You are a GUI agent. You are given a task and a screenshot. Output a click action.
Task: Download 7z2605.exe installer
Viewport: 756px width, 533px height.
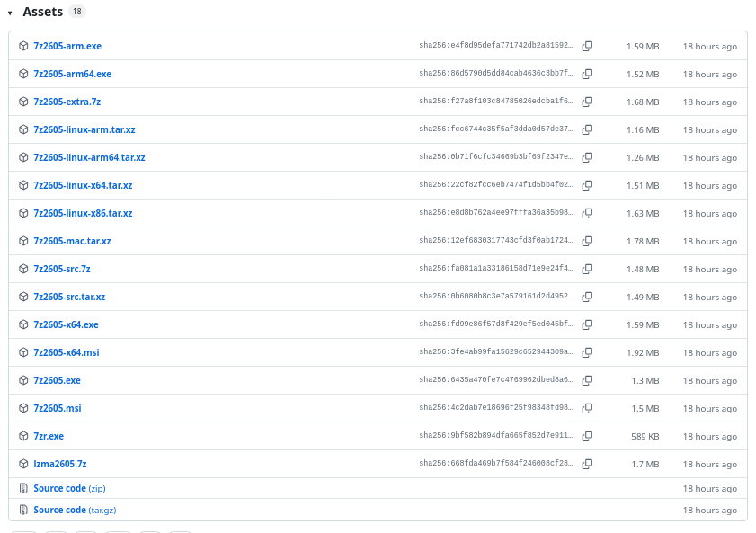click(x=57, y=381)
